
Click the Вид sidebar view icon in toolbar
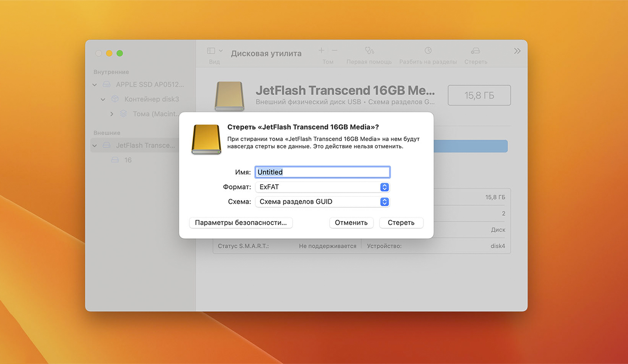211,51
